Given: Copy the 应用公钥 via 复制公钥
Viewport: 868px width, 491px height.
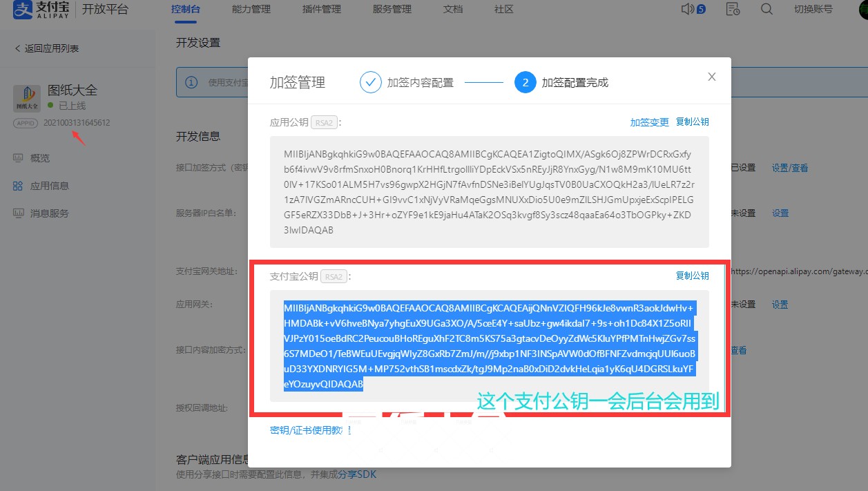Looking at the screenshot, I should click(x=693, y=122).
